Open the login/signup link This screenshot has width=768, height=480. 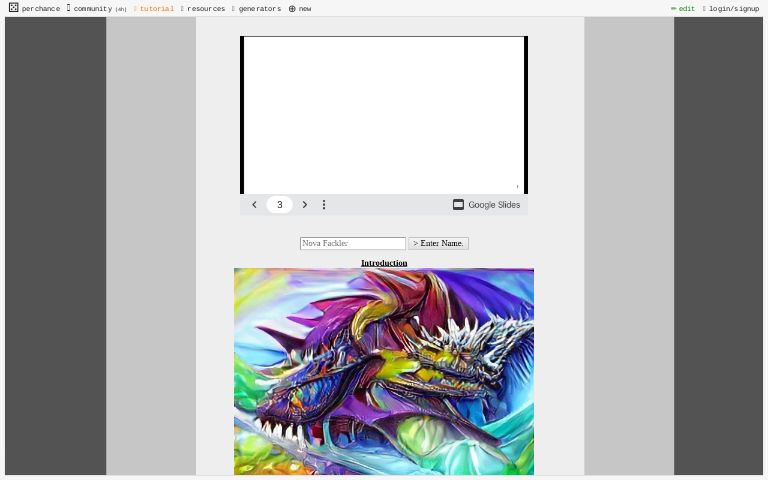[x=733, y=9]
